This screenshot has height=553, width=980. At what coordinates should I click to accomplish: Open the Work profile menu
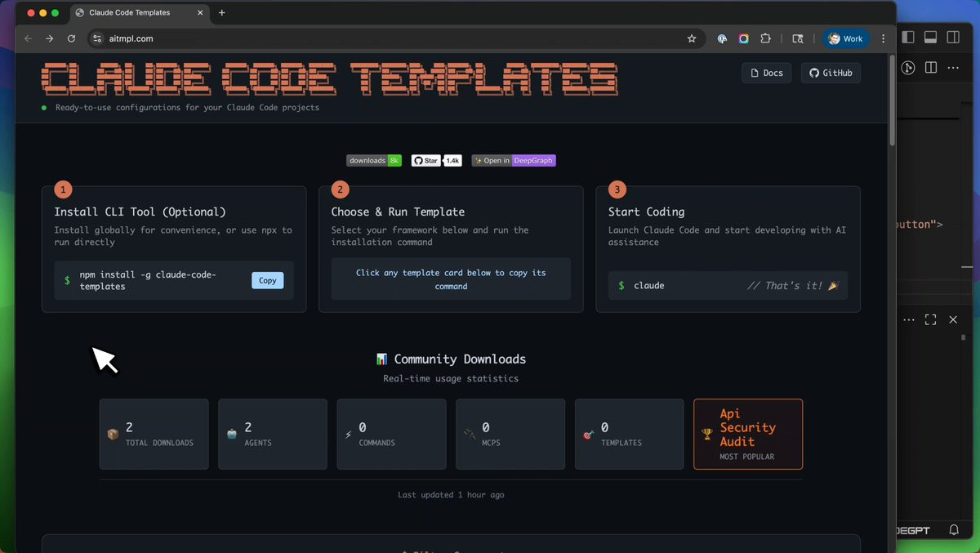coord(846,38)
